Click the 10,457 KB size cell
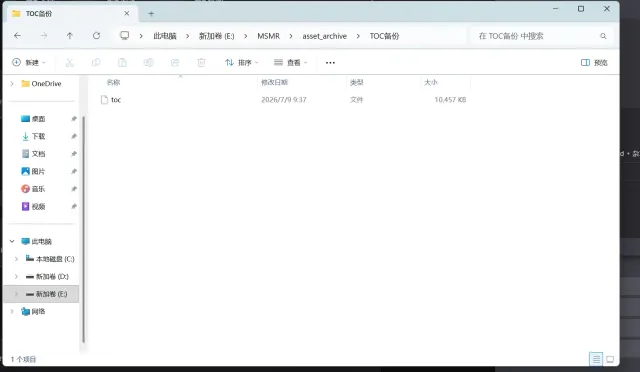The height and width of the screenshot is (372, 640). tap(450, 100)
